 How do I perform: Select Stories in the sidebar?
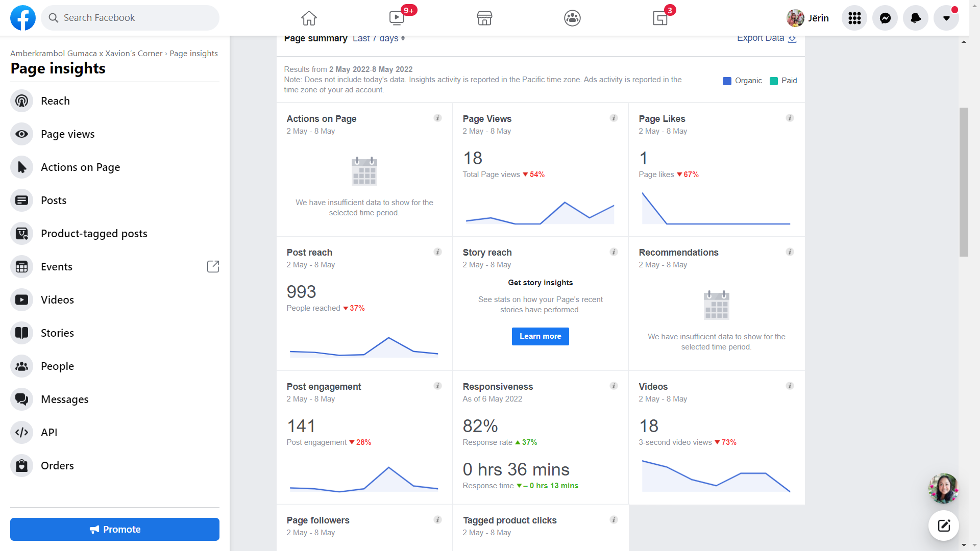point(115,333)
